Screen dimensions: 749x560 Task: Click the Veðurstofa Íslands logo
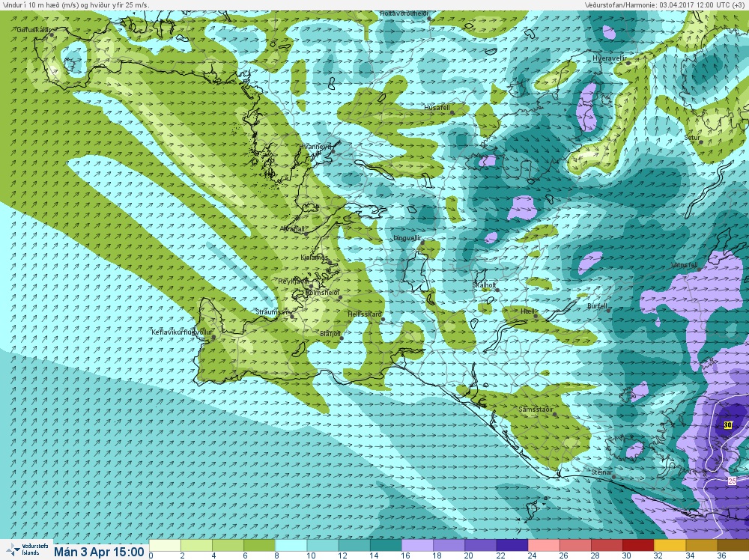(27, 550)
